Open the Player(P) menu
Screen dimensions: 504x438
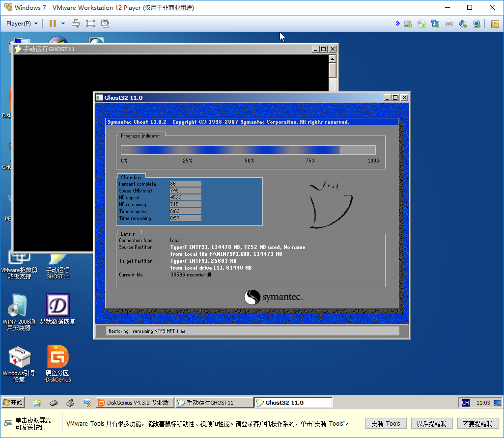coord(22,24)
